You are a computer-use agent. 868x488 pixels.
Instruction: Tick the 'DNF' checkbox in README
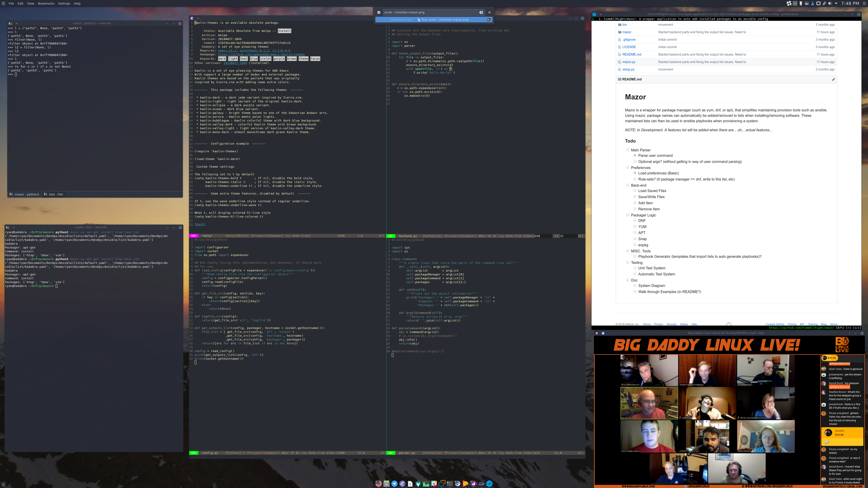coord(635,220)
